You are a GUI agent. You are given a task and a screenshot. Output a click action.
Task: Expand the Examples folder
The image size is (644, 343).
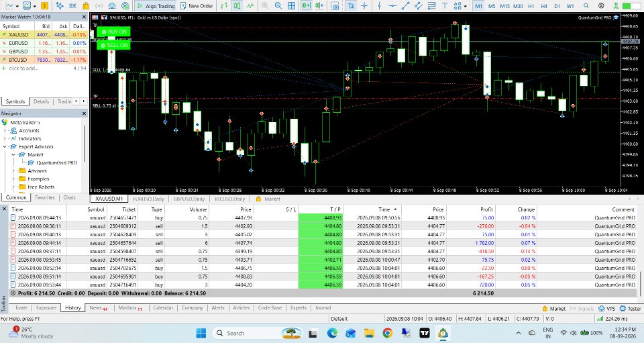coord(13,179)
